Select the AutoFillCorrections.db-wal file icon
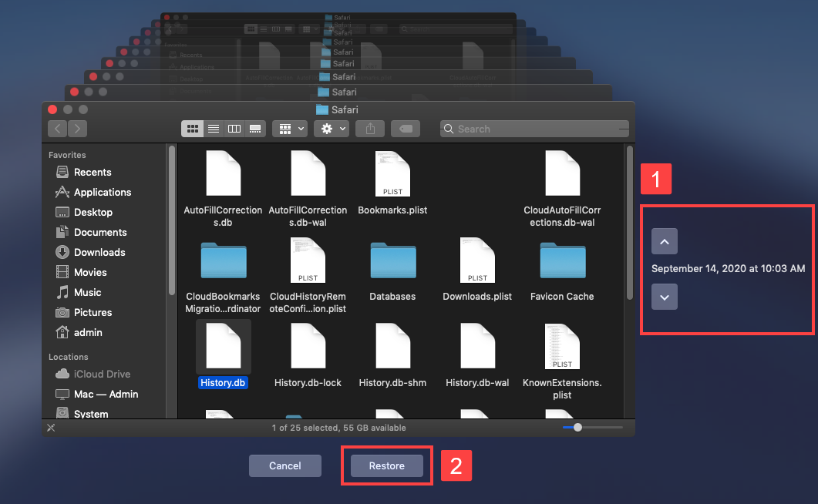818x504 pixels. coord(308,173)
